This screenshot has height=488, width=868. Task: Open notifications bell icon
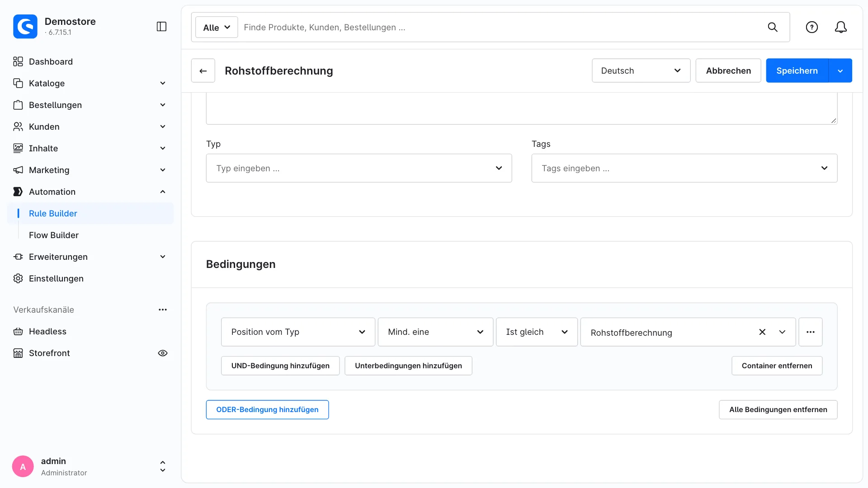(x=840, y=27)
